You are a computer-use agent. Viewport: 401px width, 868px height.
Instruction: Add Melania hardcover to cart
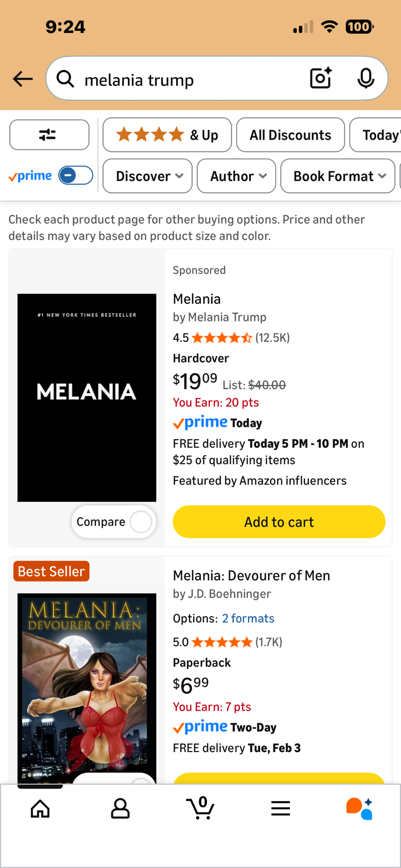(x=279, y=522)
